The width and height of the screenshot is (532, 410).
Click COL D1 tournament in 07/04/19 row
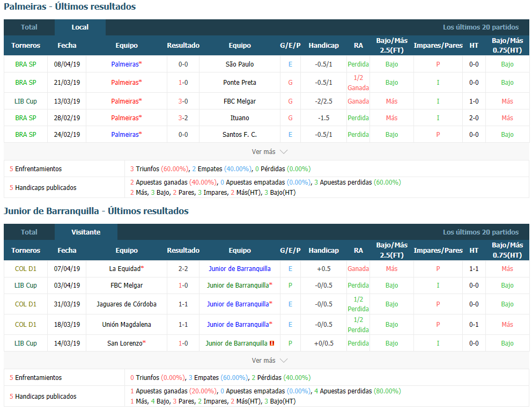tap(26, 269)
